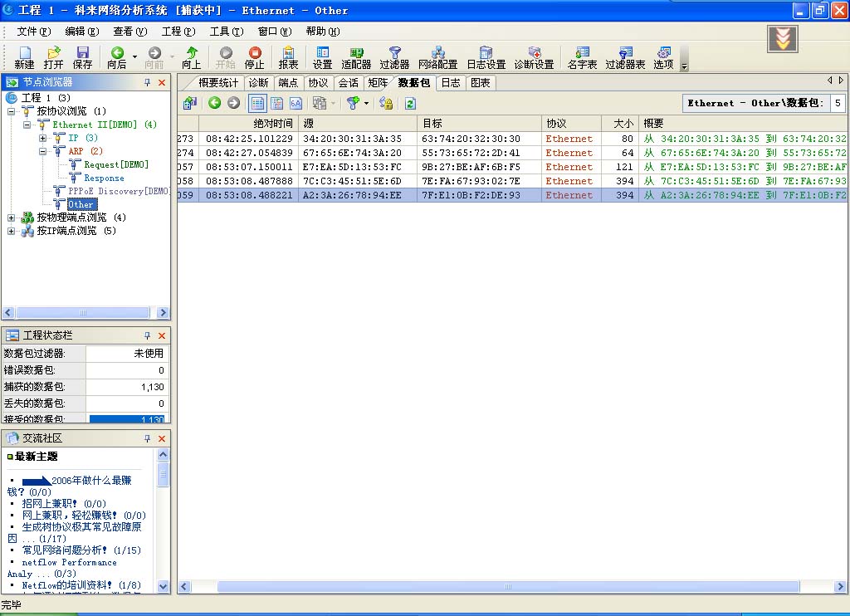
Task: Click the 诊断设置 (Diagnosis Settings) icon
Action: click(x=534, y=56)
